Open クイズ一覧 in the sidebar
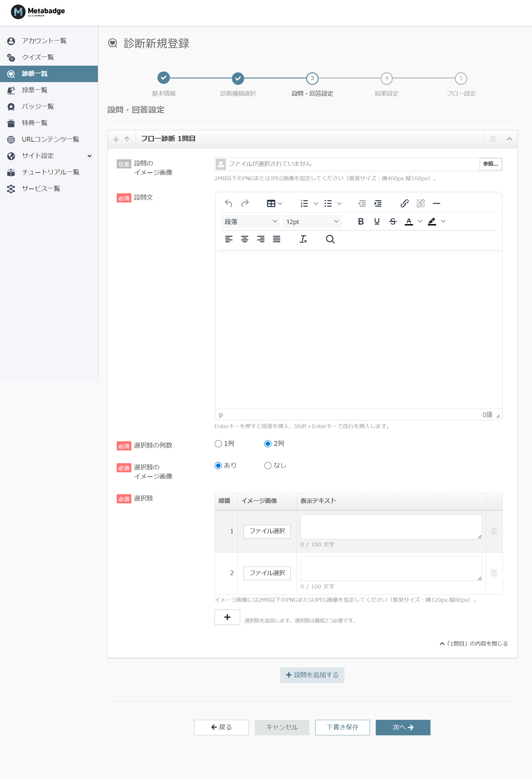532x779 pixels. pos(38,57)
